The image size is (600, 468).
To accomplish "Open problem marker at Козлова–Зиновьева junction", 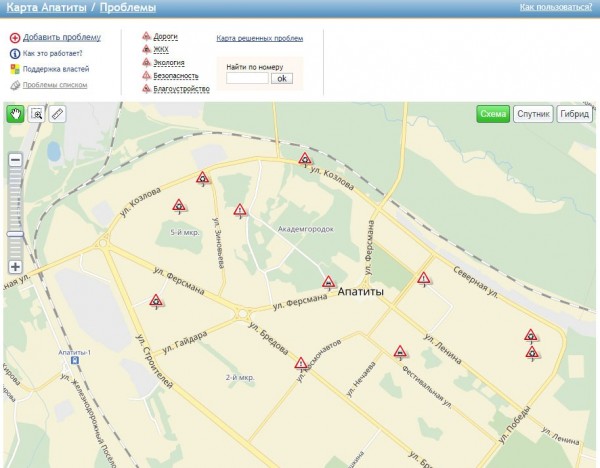I will 202,178.
